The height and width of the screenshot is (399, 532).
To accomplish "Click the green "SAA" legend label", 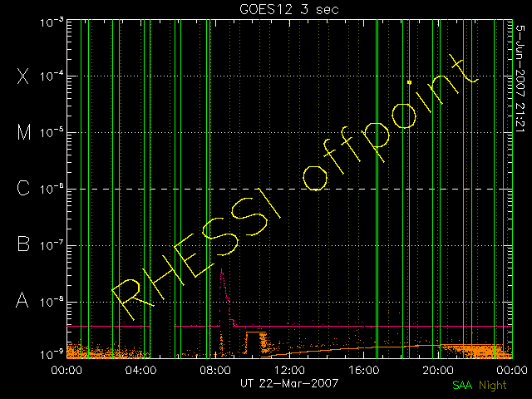I will (462, 385).
